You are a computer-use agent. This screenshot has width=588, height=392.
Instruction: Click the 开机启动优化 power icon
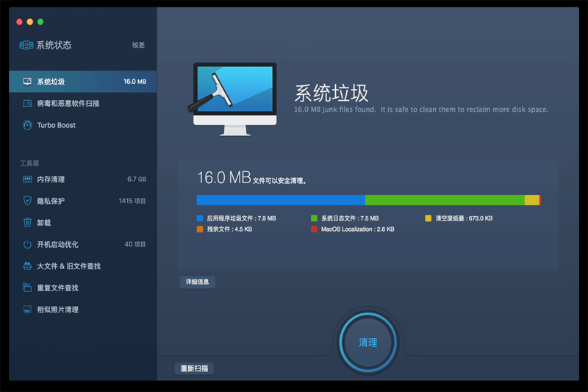(x=27, y=244)
